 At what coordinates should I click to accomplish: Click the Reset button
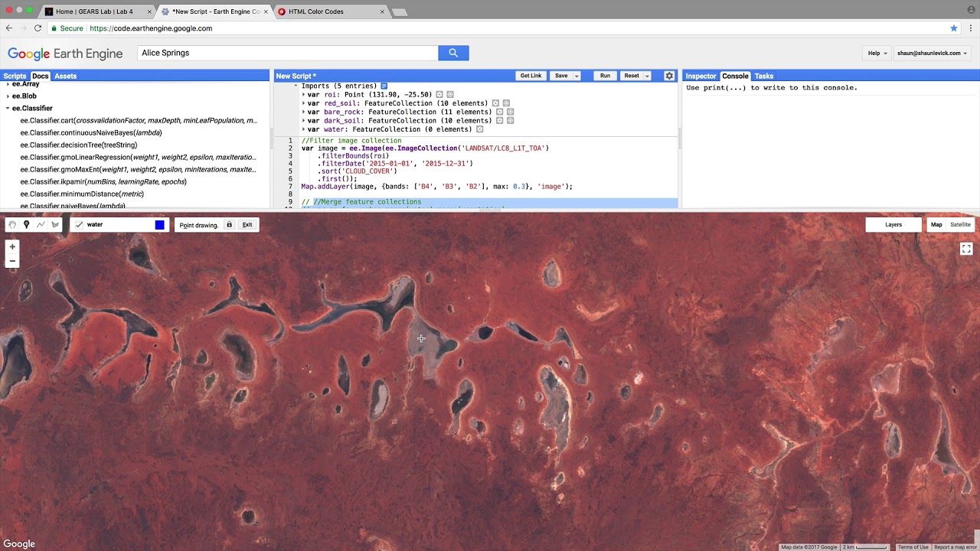(632, 76)
